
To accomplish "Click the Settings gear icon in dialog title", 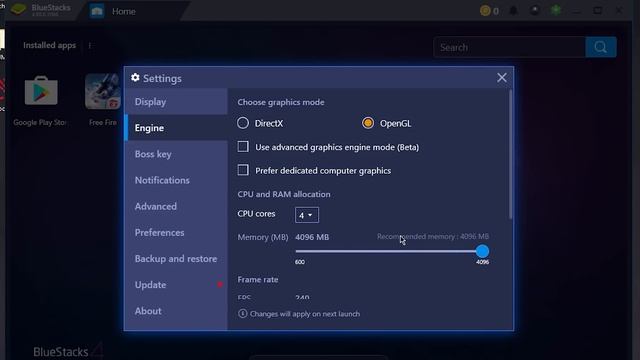I will click(x=135, y=78).
